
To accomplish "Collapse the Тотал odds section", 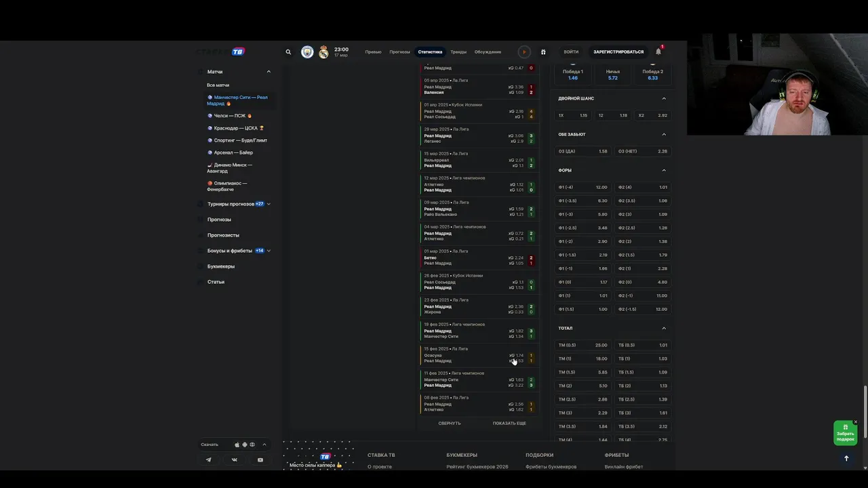I will point(664,328).
